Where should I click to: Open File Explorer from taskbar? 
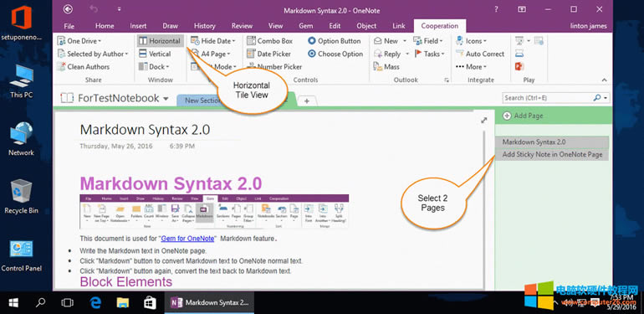122,303
